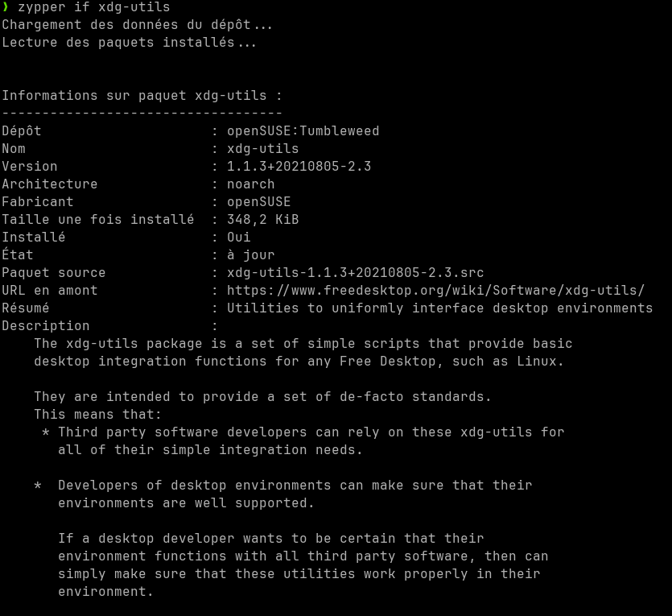The width and height of the screenshot is (672, 616).
Task: Click the "Paquet source" field label
Action: pyautogui.click(x=53, y=273)
